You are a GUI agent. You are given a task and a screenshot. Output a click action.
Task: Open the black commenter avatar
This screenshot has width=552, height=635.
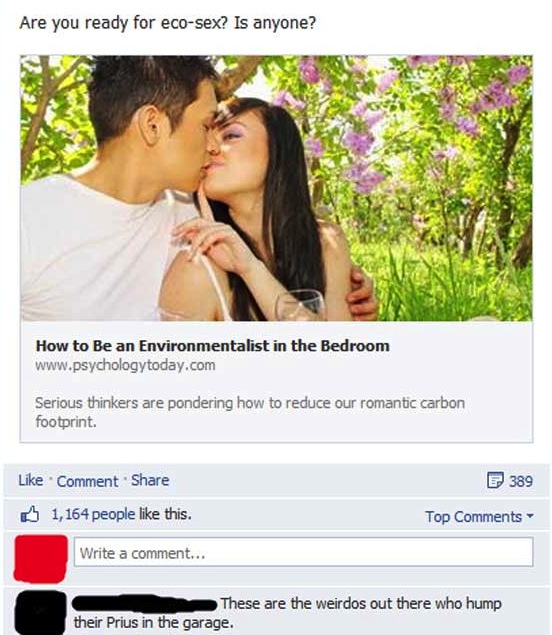click(x=40, y=613)
